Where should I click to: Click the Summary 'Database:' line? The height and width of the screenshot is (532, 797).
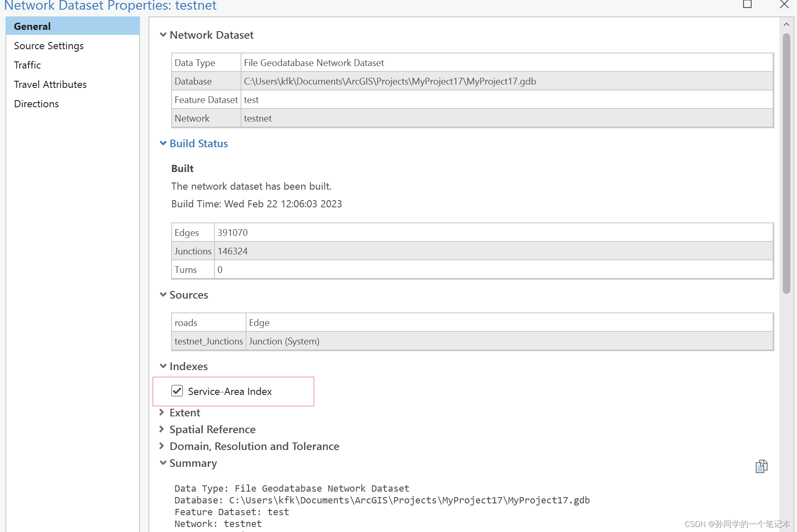coord(382,500)
